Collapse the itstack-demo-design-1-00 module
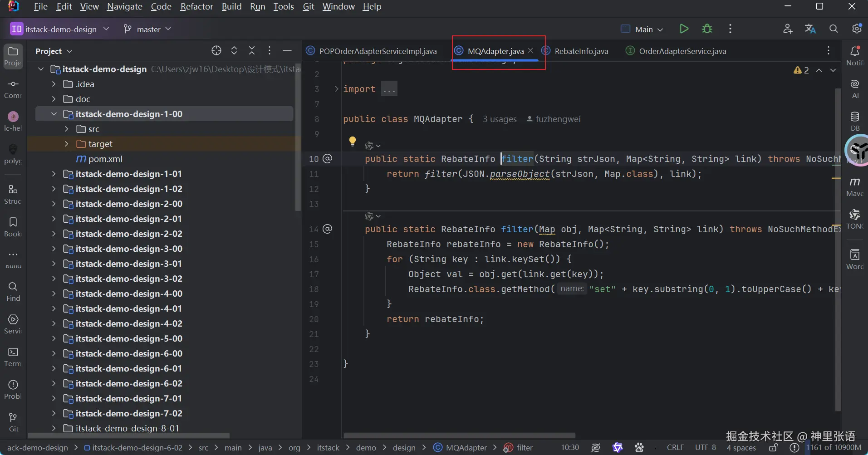Image resolution: width=868 pixels, height=455 pixels. 54,114
